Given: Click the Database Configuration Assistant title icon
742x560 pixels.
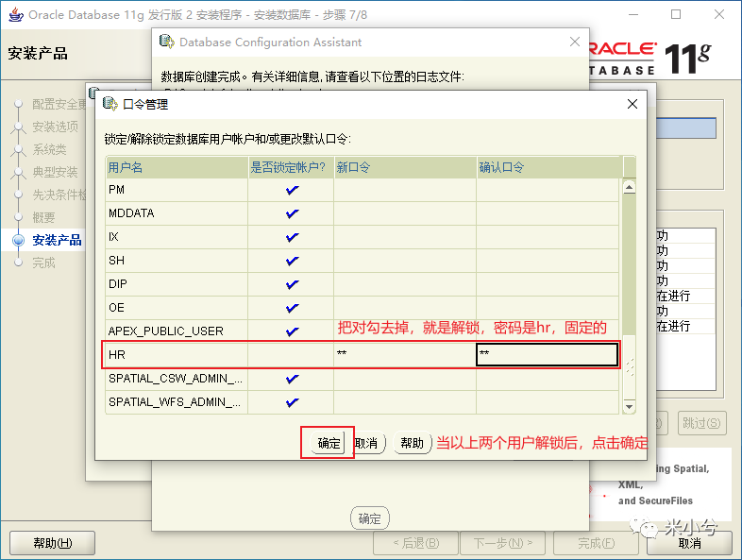Looking at the screenshot, I should click(x=166, y=42).
